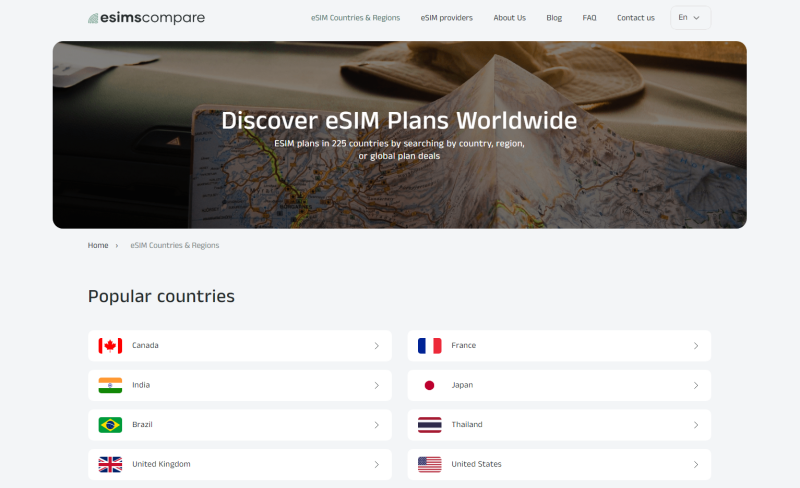Select the India country label
The height and width of the screenshot is (488, 800).
(141, 385)
